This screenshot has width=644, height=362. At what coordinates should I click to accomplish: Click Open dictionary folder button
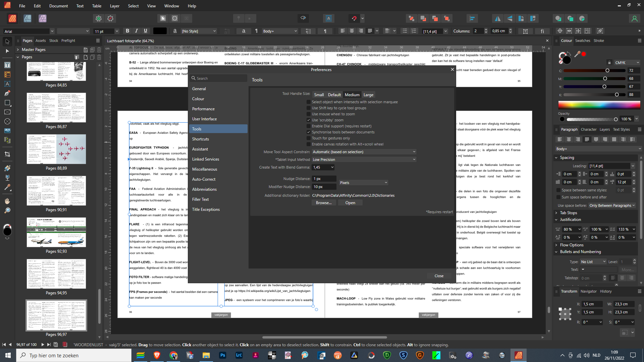click(x=350, y=203)
